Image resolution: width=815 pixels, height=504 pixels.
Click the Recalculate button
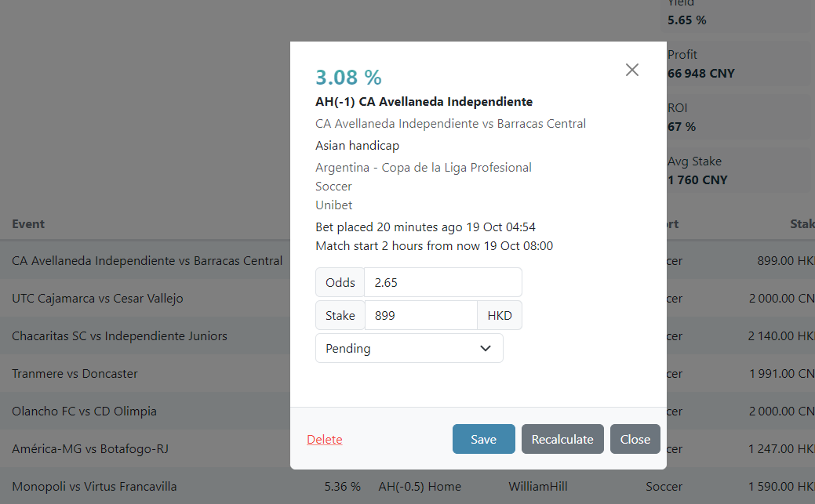562,439
